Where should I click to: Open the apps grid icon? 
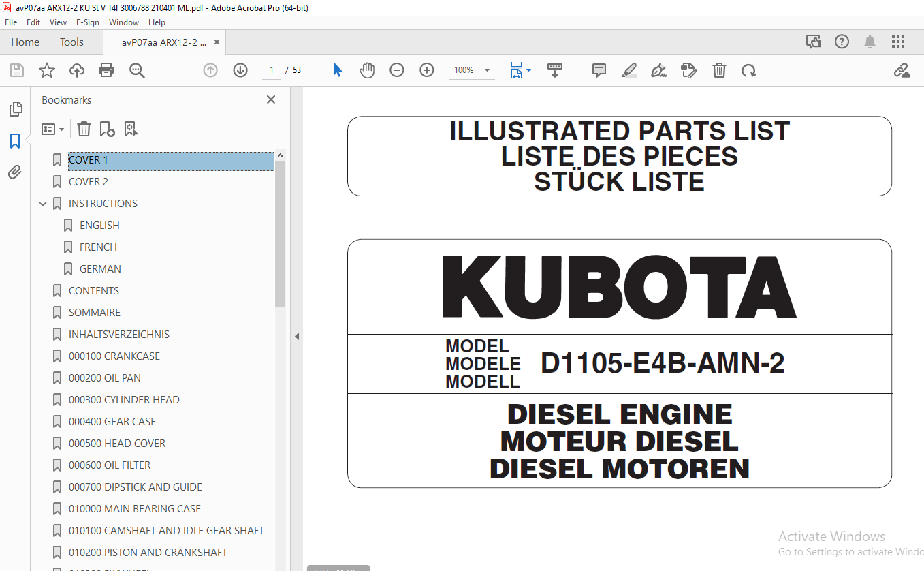point(897,42)
